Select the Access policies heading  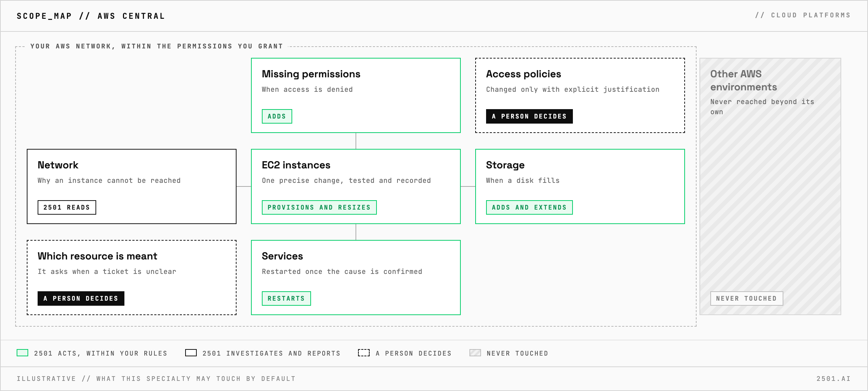click(524, 74)
